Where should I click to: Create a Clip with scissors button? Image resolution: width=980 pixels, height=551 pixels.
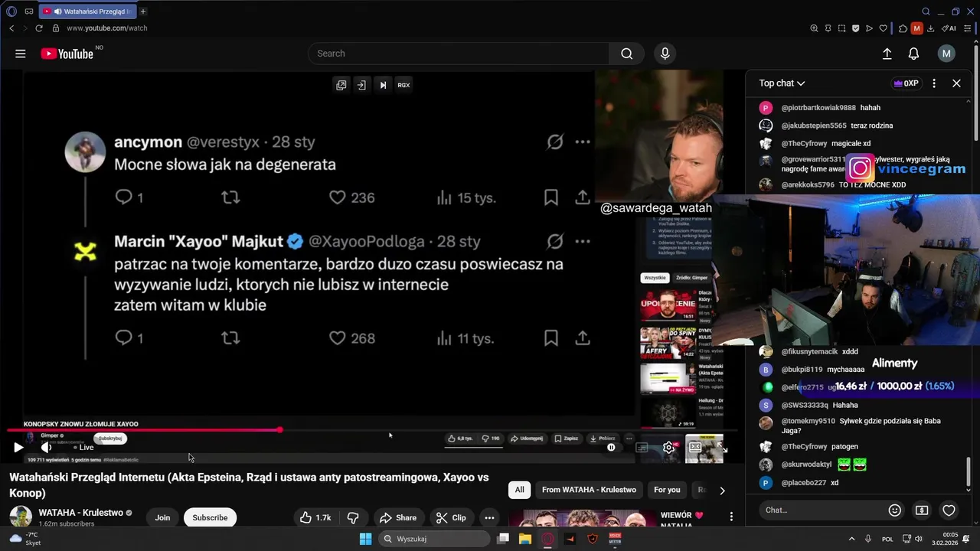click(452, 517)
